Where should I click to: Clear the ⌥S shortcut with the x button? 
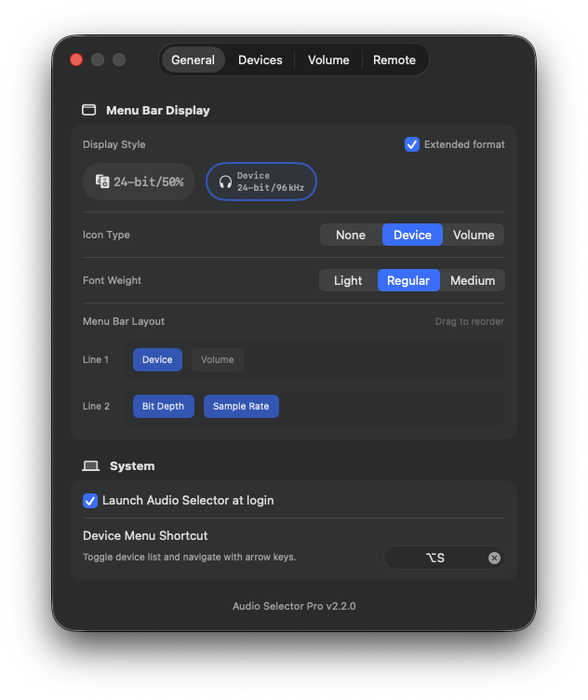pos(494,558)
